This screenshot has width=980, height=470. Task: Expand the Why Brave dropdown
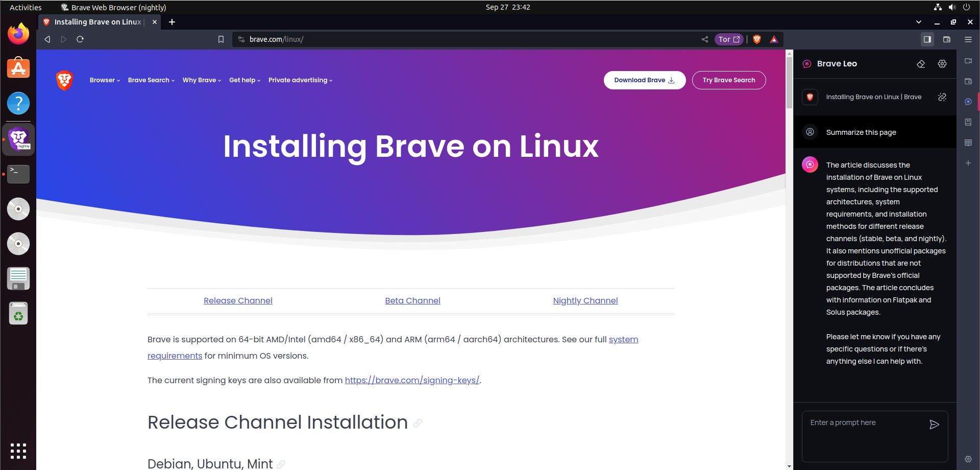tap(202, 80)
